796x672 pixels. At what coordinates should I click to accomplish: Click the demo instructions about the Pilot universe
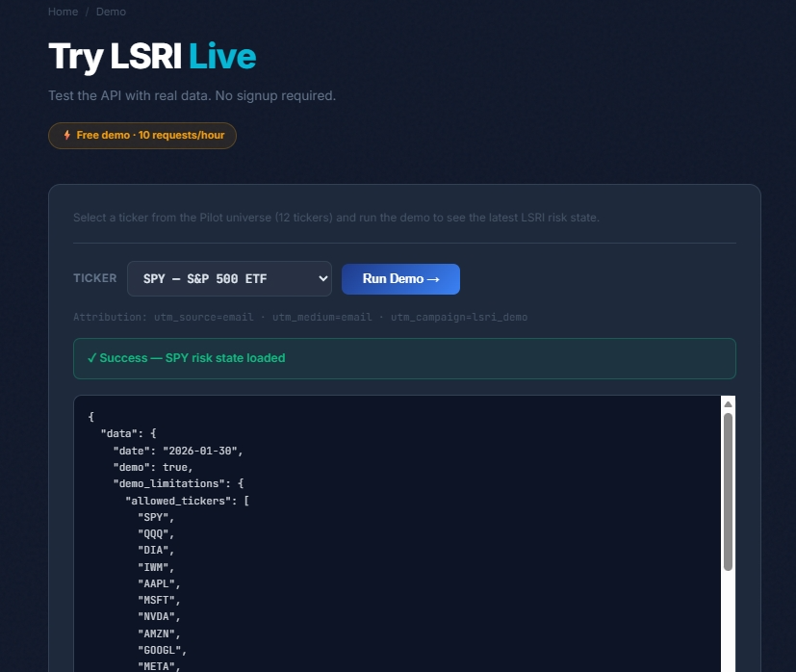(335, 217)
